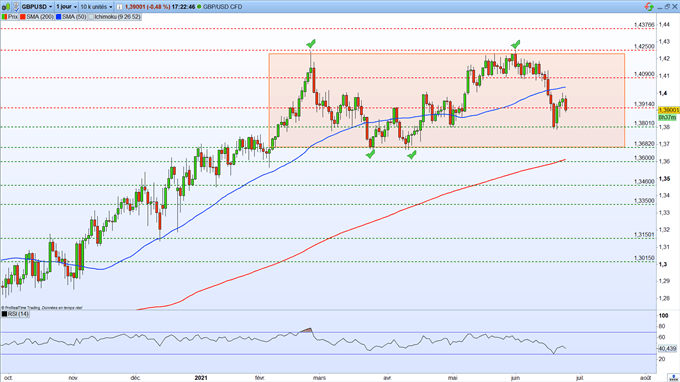Screen dimensions: 680x382
Task: Click the 1,34600 support level label
Action: [644, 182]
